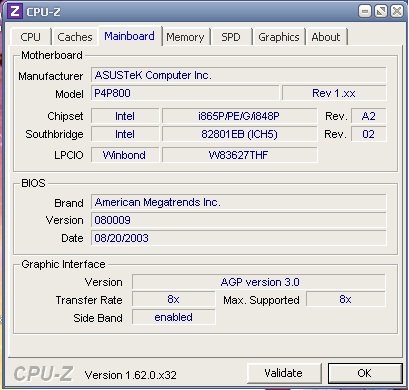Select the i865P/PE/G/i848P chipset value
The height and width of the screenshot is (390, 409).
point(239,116)
